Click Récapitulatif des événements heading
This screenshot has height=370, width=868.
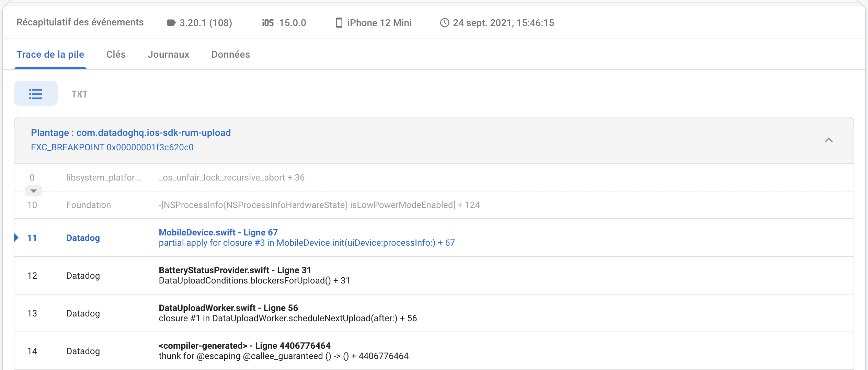[80, 22]
